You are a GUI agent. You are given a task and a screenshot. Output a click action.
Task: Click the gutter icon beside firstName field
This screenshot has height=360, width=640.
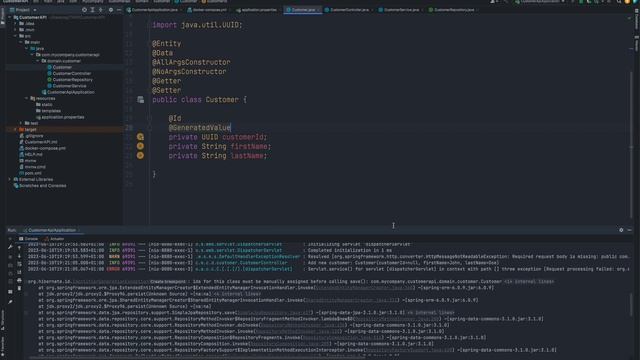[140, 146]
